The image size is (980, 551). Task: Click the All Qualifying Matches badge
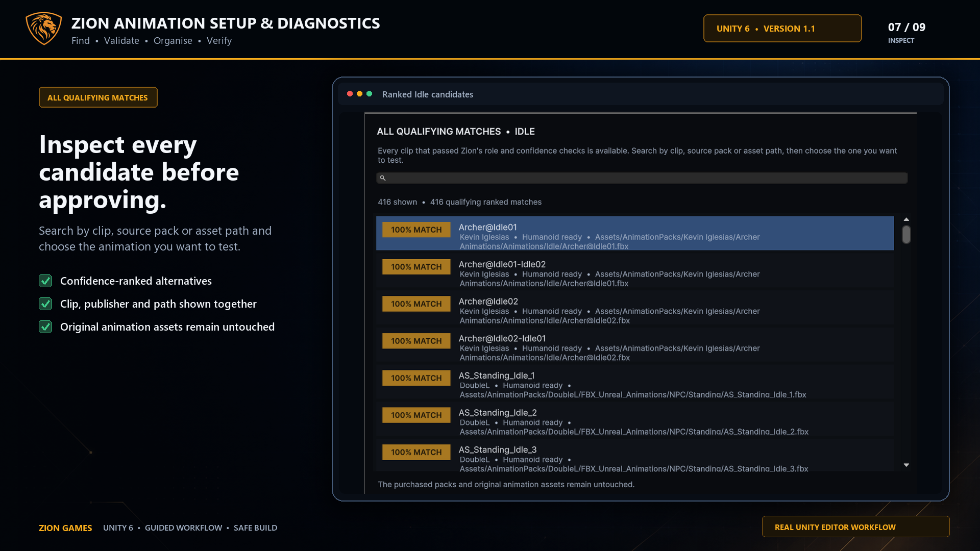tap(98, 97)
